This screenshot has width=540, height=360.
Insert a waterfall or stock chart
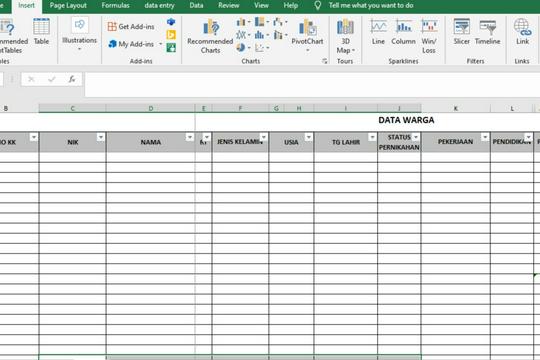[x=280, y=22]
